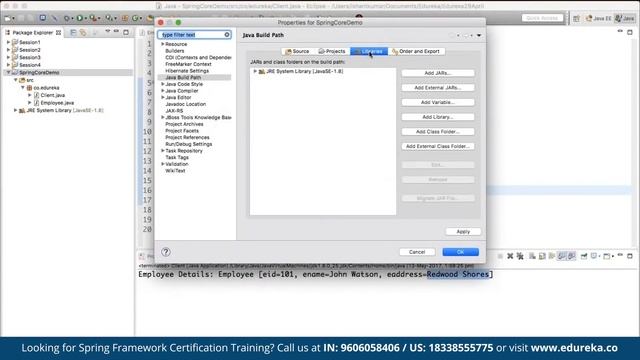Select Run/Debug Settings property page
Image resolution: width=640 pixels, height=360 pixels.
pos(189,144)
